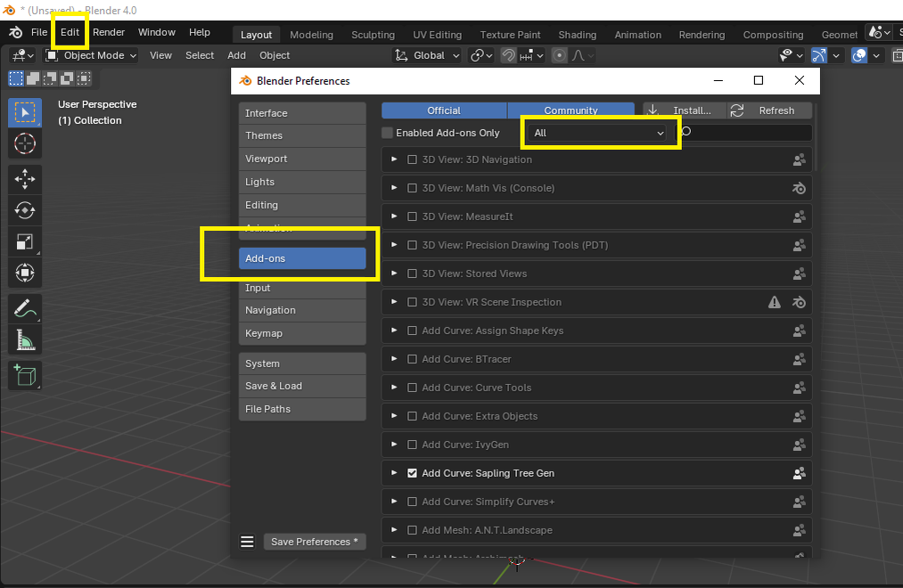Image resolution: width=903 pixels, height=588 pixels.
Task: Enable 3D View: 3D Navigation add-on
Action: [413, 160]
